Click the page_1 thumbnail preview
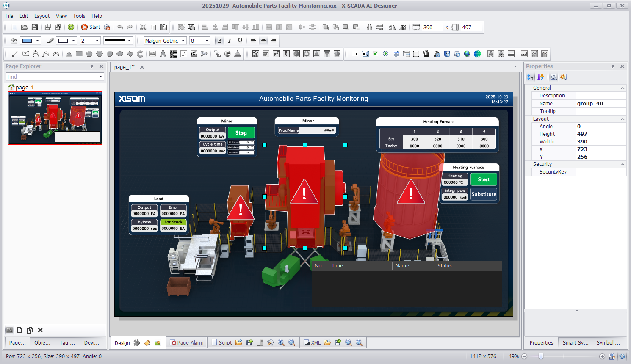 (x=55, y=118)
